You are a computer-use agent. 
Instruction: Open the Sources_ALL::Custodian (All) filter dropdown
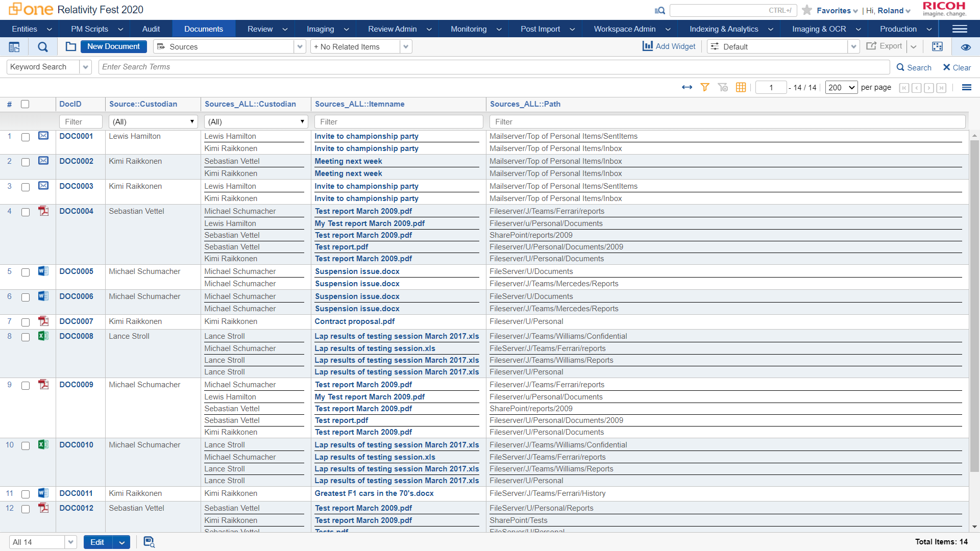256,121
